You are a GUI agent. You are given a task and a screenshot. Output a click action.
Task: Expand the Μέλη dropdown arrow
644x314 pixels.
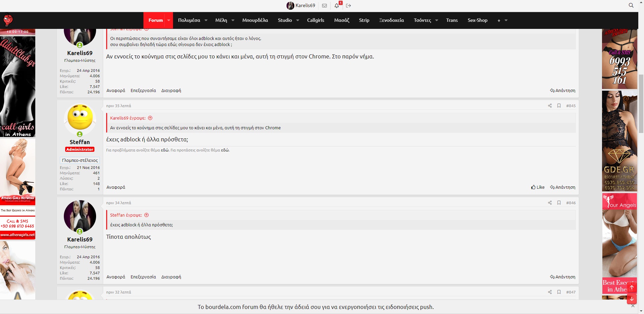click(233, 20)
